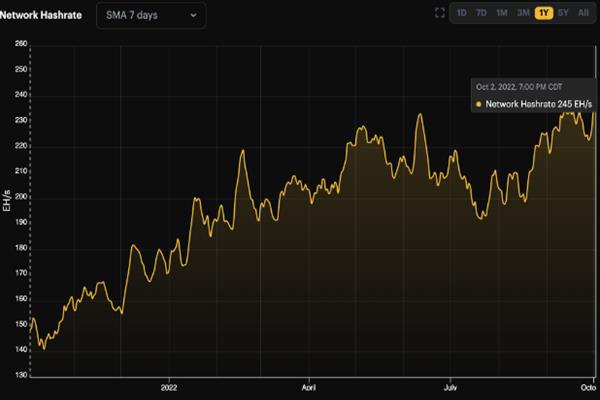Show the All time range

click(583, 13)
